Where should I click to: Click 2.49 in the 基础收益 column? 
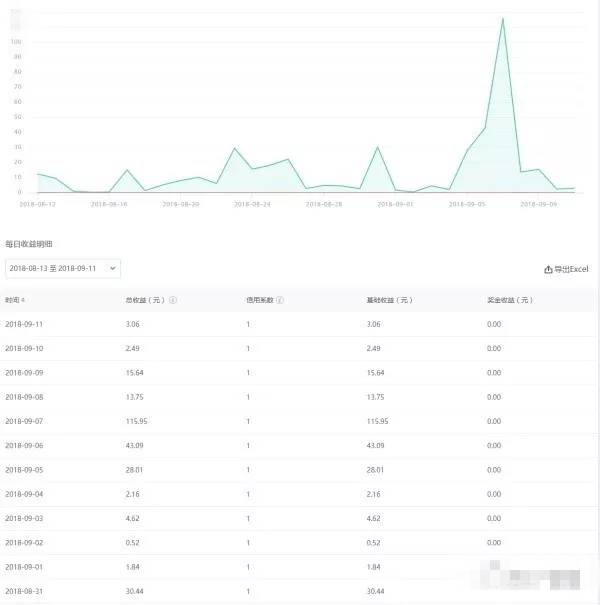[374, 348]
